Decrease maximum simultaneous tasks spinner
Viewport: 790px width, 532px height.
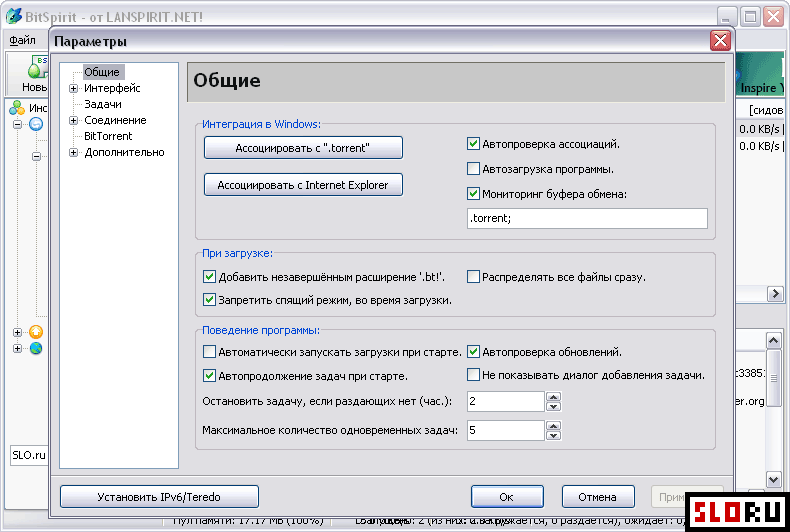click(553, 435)
